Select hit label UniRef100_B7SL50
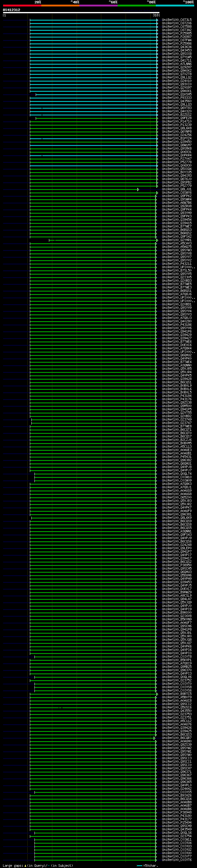This screenshot has height=868, width=197. pos(176,270)
